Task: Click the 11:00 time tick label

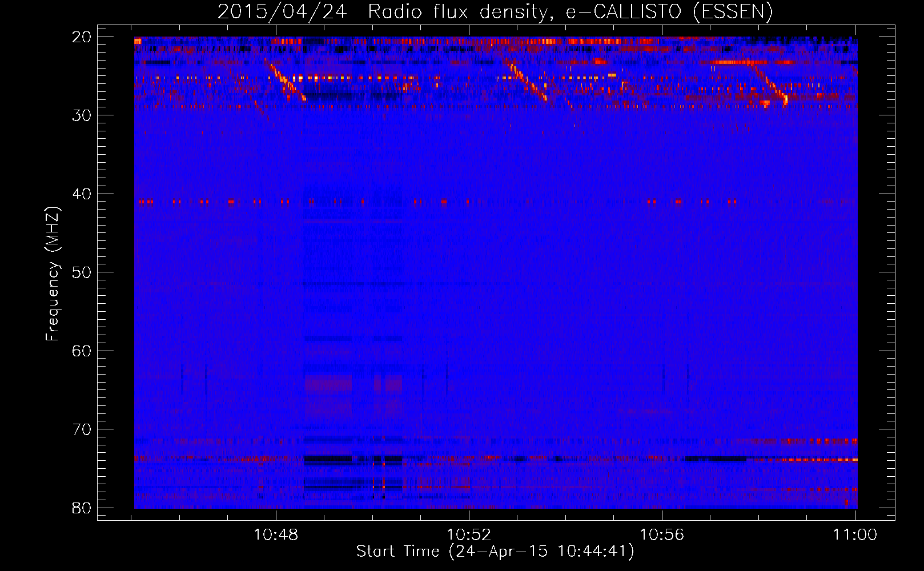Action: [x=855, y=535]
